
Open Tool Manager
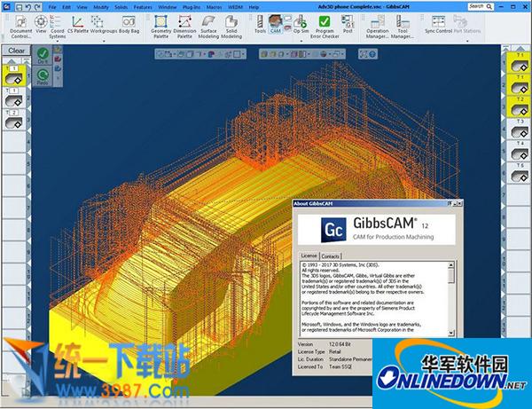[x=403, y=27]
